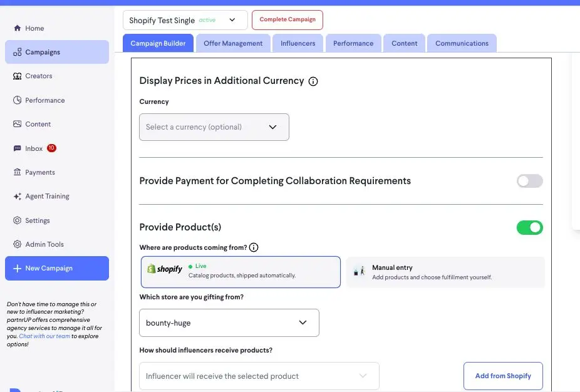Select the Shopify Live product source option
This screenshot has width=580, height=392.
click(241, 272)
